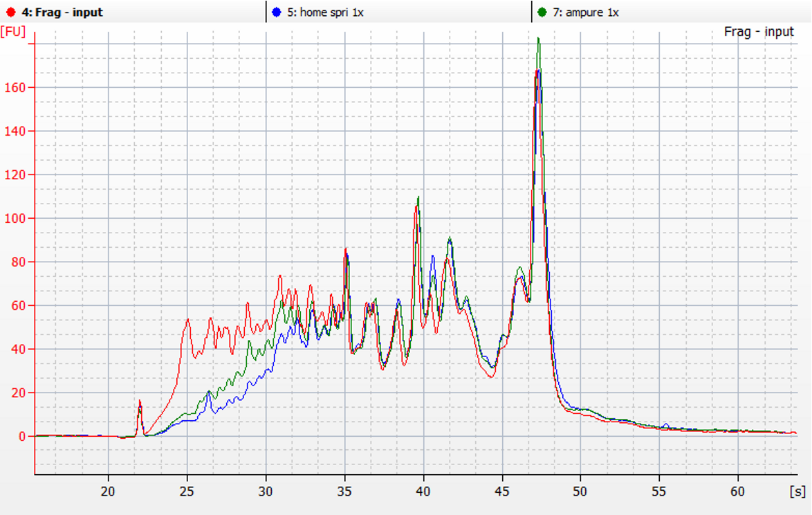Click the 20 tick label on the y-axis
This screenshot has height=515, width=812.
(18, 392)
